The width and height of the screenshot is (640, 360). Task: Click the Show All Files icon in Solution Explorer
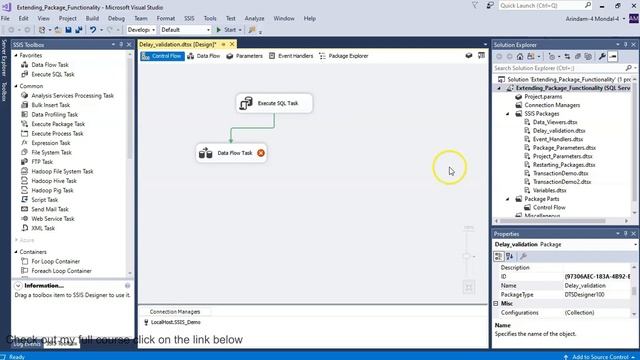tap(588, 57)
